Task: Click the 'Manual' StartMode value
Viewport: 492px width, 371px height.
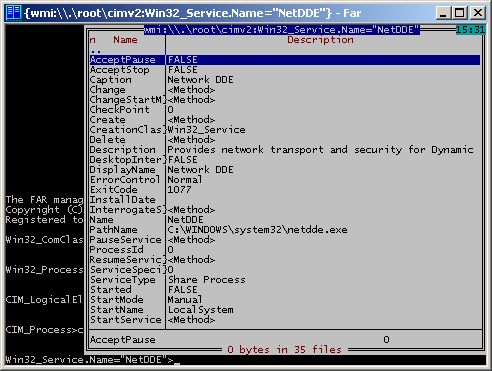Action: click(185, 300)
